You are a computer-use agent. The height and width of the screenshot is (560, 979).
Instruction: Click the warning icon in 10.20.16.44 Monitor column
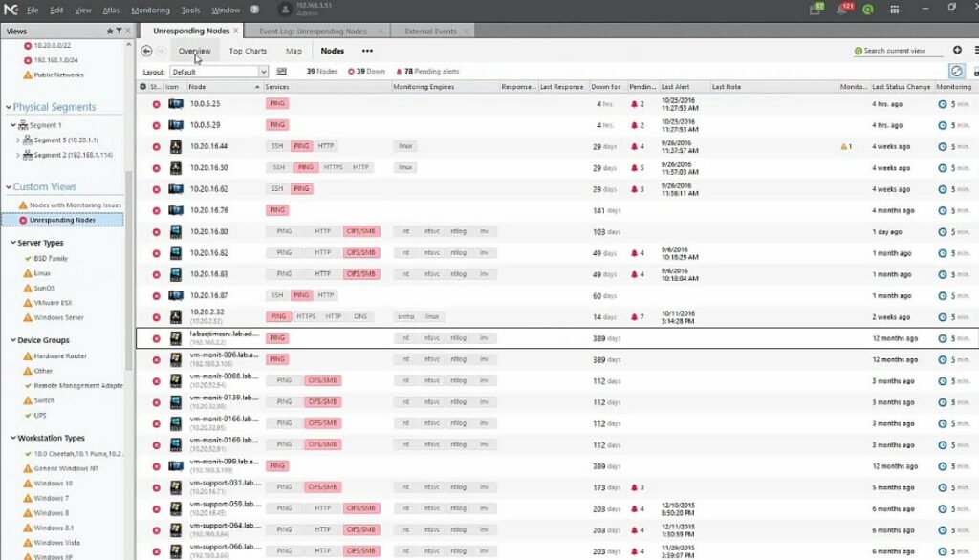(x=843, y=147)
